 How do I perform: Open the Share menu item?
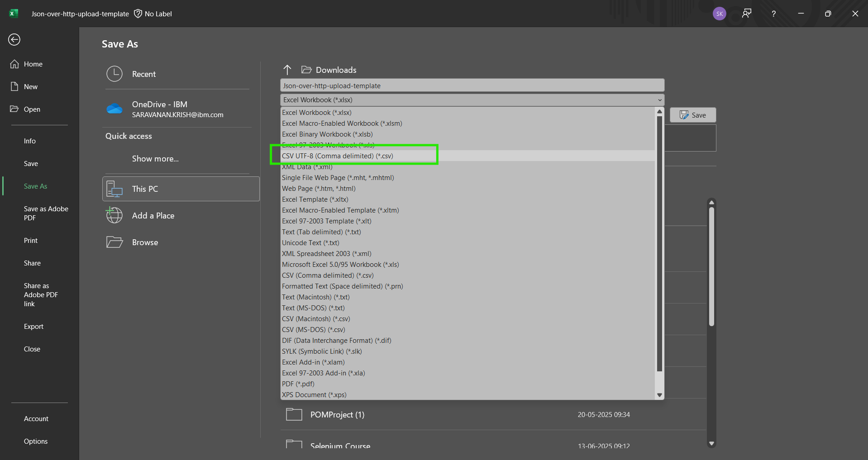click(32, 263)
